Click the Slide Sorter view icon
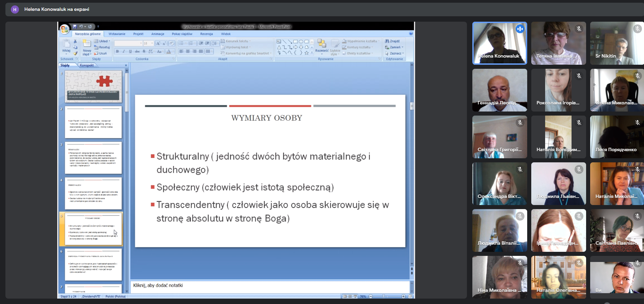The width and height of the screenshot is (644, 304). (x=350, y=296)
